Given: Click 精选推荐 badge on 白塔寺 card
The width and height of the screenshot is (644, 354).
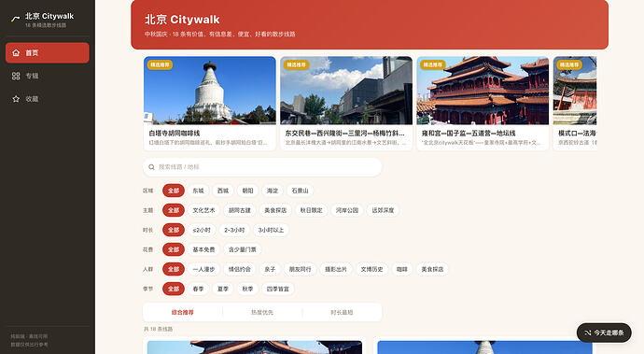Looking at the screenshot, I should (x=161, y=64).
